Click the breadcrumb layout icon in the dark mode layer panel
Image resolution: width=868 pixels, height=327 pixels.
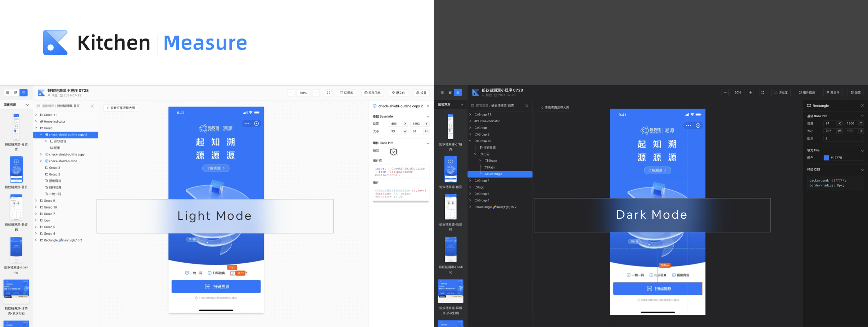473,106
